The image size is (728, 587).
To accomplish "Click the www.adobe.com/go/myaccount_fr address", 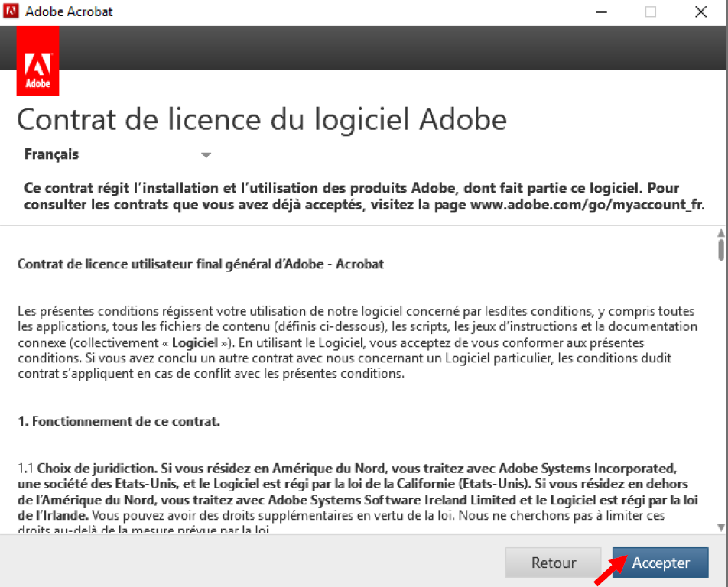I will (x=587, y=205).
